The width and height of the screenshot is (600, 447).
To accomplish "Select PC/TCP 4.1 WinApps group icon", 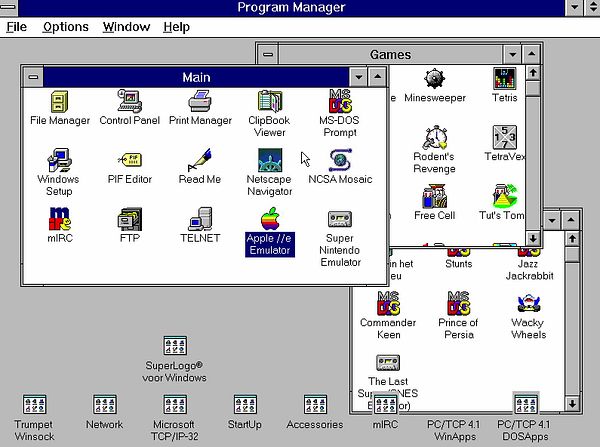I will (x=454, y=430).
